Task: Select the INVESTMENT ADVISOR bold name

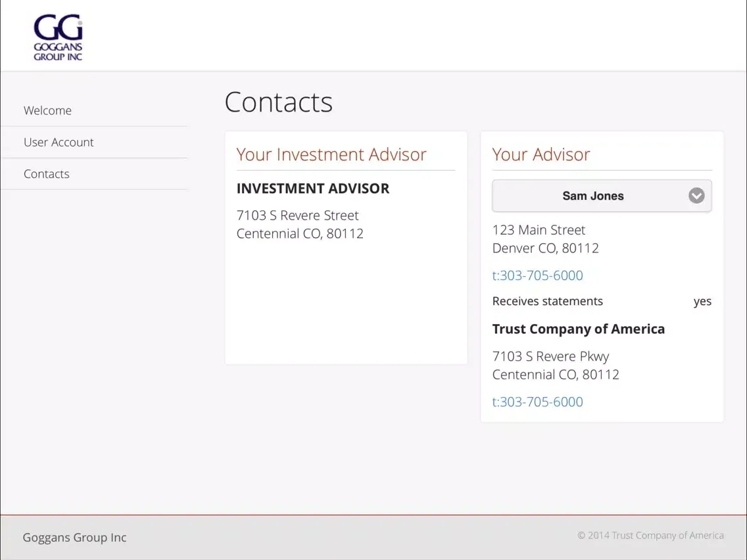Action: point(312,189)
